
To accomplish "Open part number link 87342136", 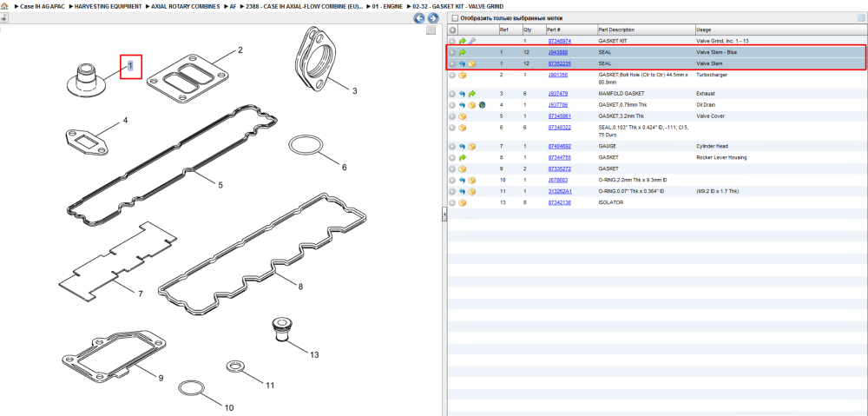I will (x=559, y=202).
